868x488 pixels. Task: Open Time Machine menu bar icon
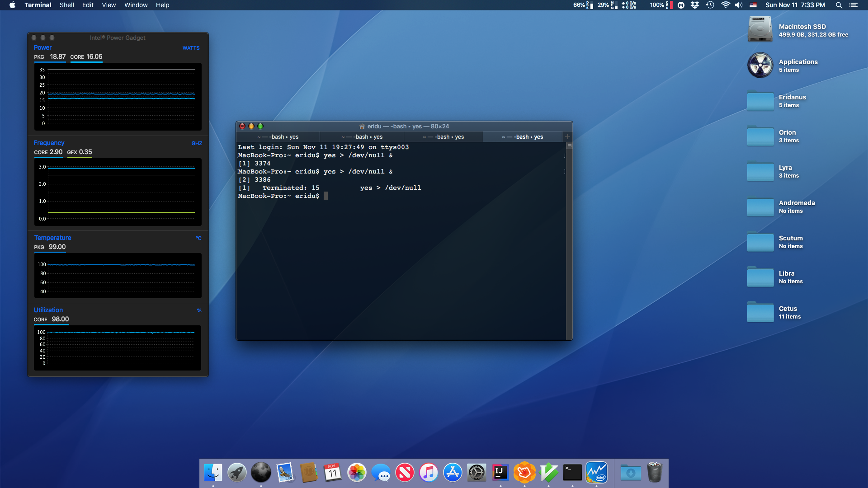point(710,5)
